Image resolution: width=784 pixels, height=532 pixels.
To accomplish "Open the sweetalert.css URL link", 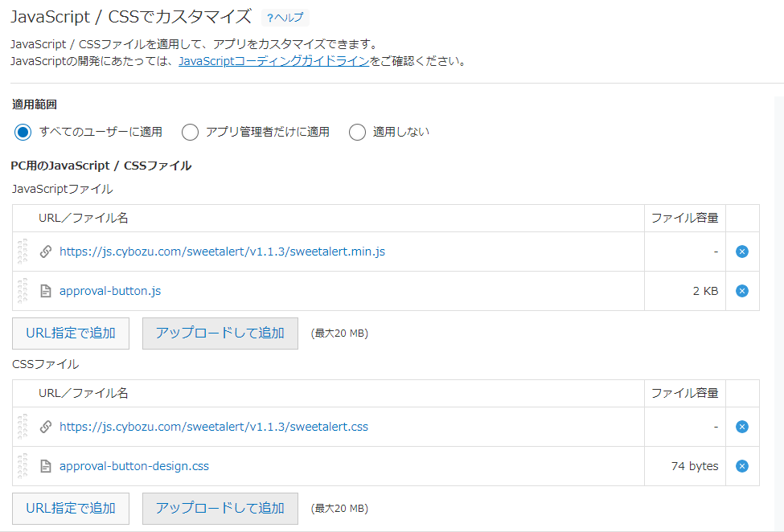I will [214, 427].
